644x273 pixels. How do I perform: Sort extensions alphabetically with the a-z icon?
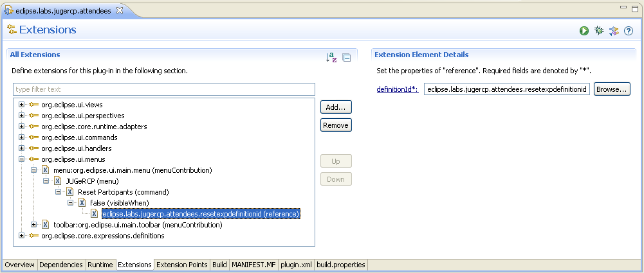(332, 57)
